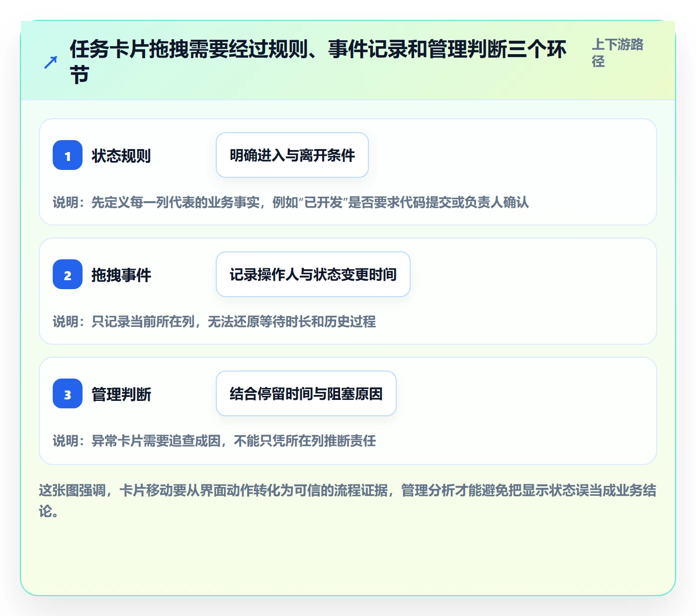Click the 上下游路径 label in the header

coord(618,53)
